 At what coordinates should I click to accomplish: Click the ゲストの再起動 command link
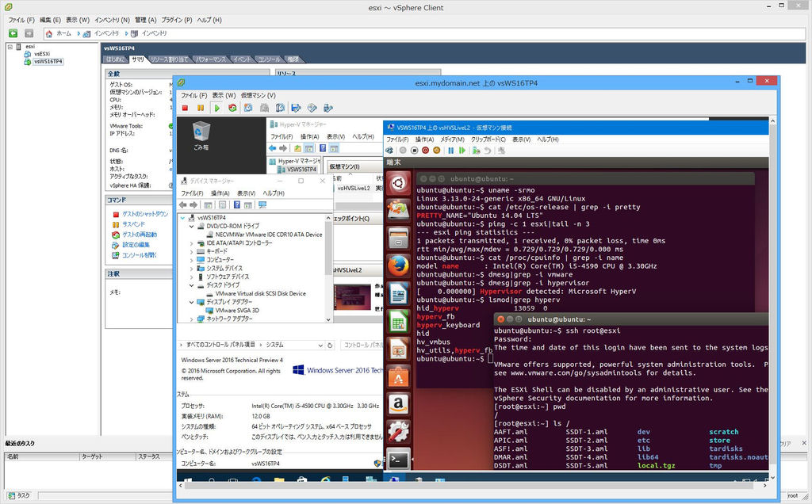pyautogui.click(x=140, y=235)
